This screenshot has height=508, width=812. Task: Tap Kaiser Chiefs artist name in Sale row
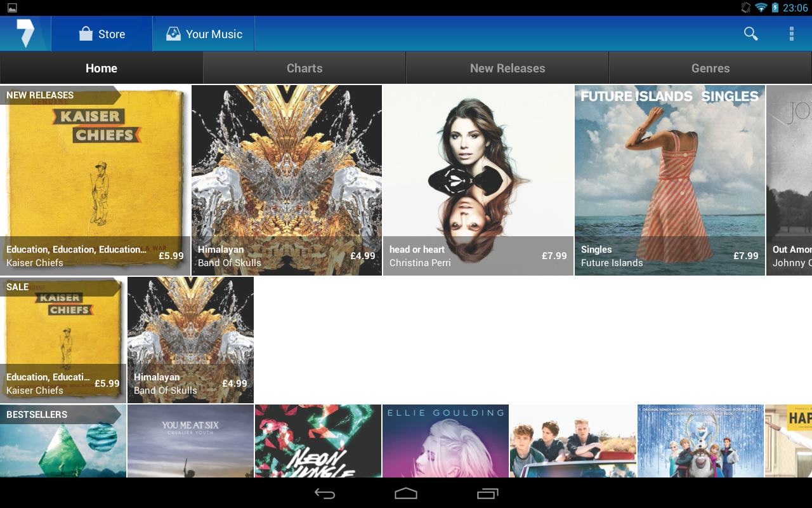click(35, 391)
